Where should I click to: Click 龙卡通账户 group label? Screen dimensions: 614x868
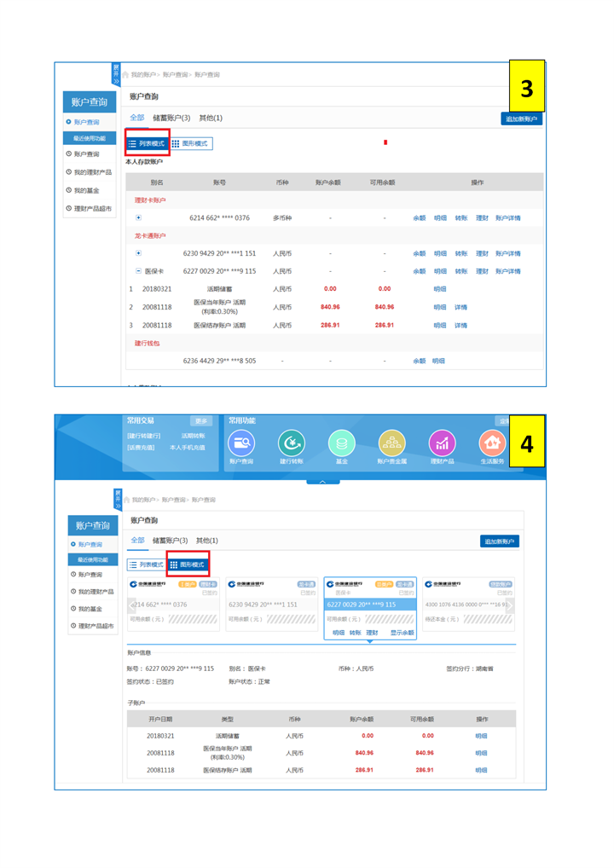[x=150, y=236]
